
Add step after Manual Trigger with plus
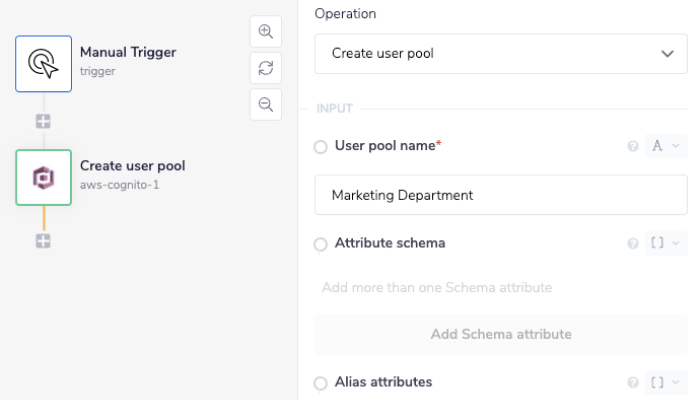[x=43, y=121]
